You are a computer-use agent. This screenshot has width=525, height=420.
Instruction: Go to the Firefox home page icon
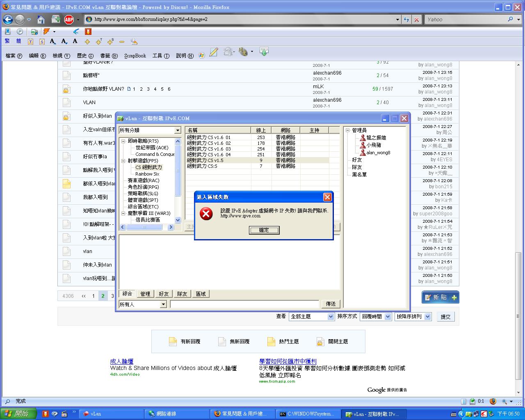41,19
